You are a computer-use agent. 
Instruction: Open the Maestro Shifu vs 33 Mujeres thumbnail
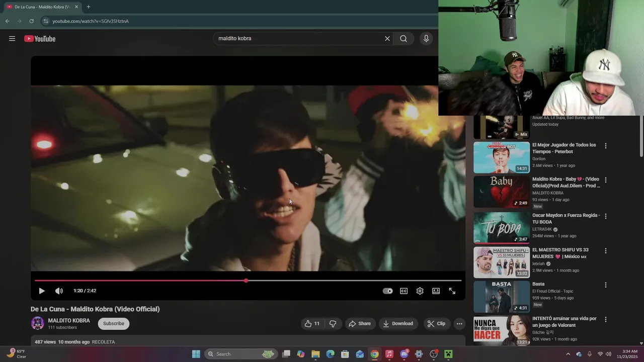tap(502, 262)
